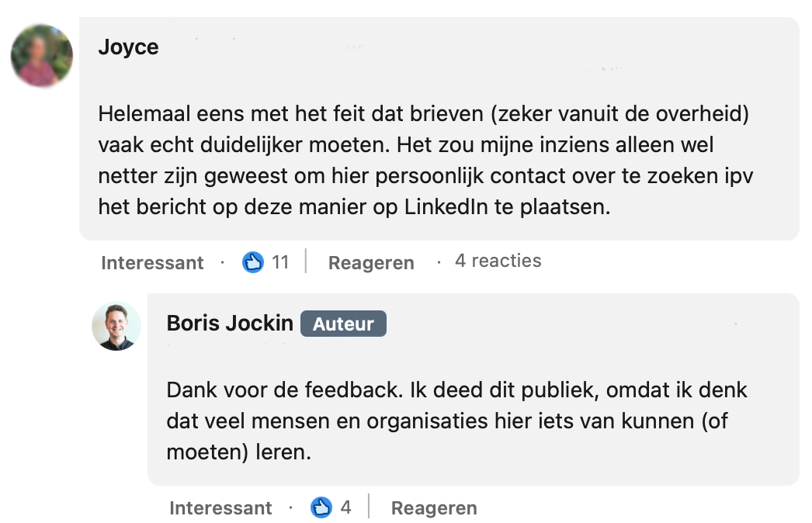Click thumbs-up reaction icon beside 11

pos(253,262)
